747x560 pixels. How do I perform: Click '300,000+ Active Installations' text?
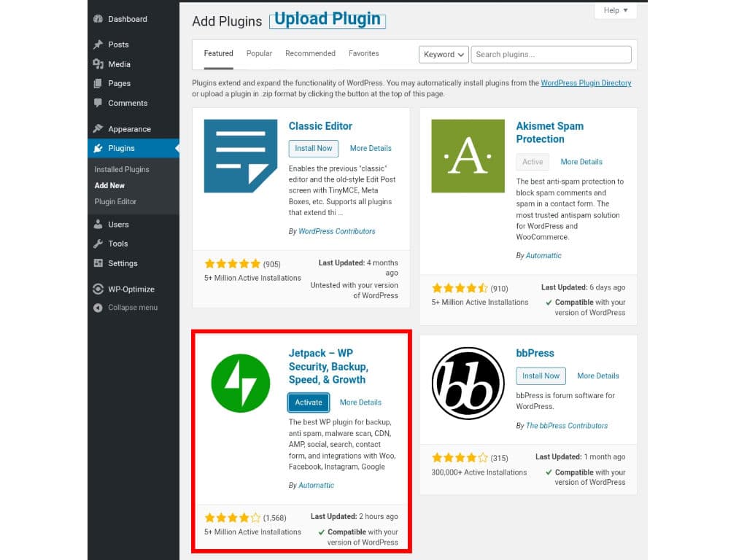point(479,472)
